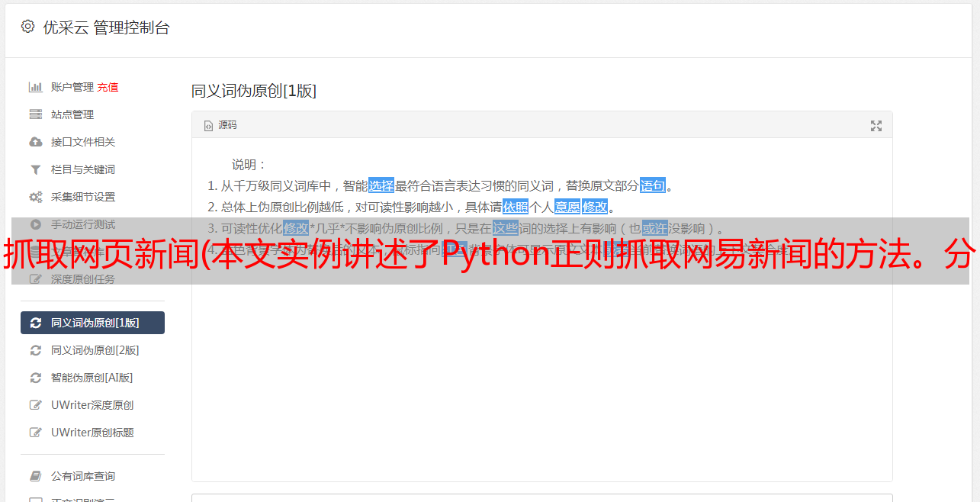Expand the editor with the fullscreen icon
The width and height of the screenshot is (980, 502).
tap(876, 126)
